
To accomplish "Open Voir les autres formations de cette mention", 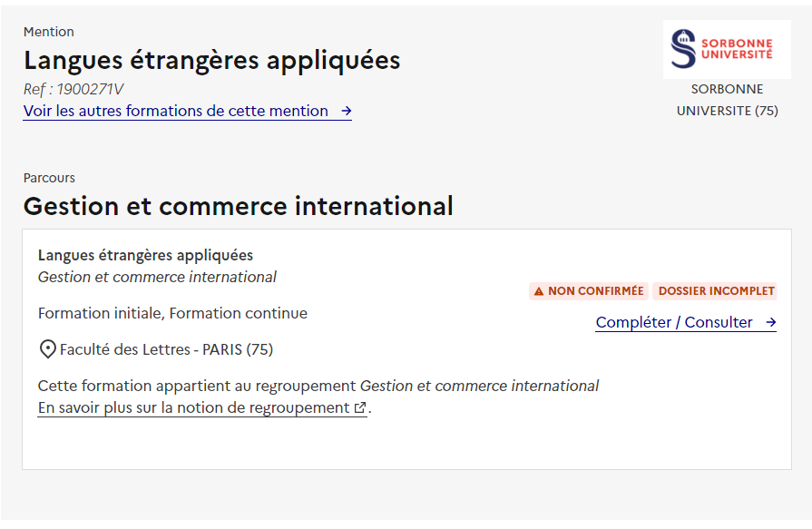I will pyautogui.click(x=188, y=111).
